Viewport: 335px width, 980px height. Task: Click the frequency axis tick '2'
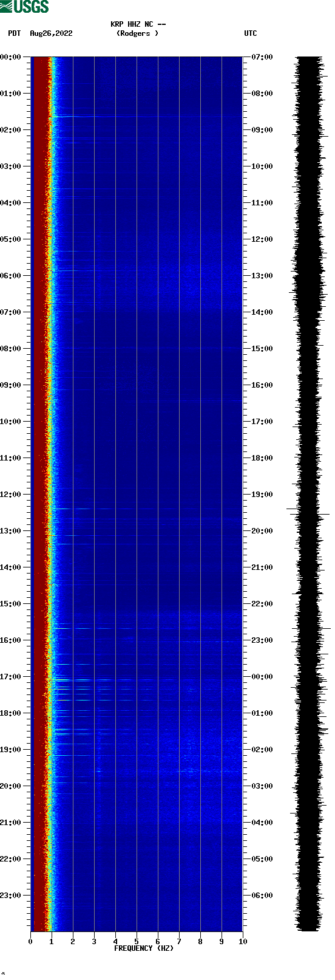point(73,942)
